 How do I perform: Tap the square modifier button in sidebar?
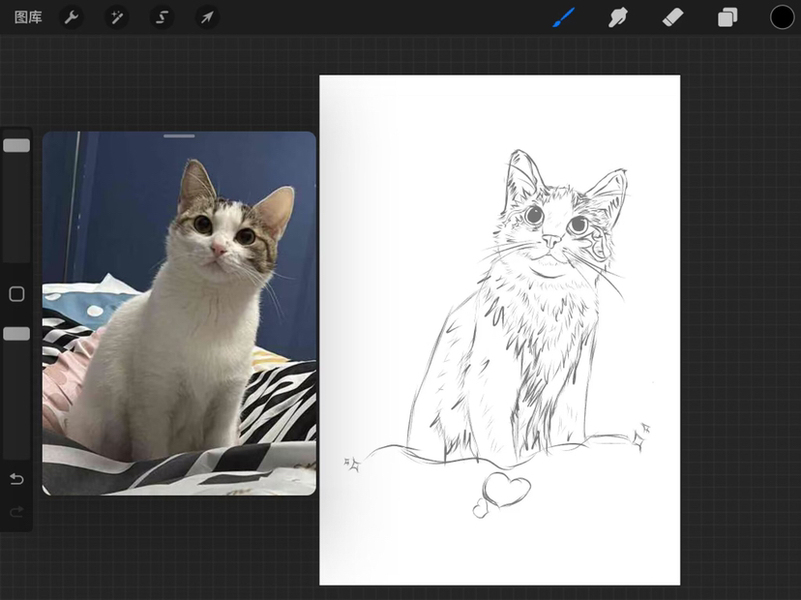(17, 294)
